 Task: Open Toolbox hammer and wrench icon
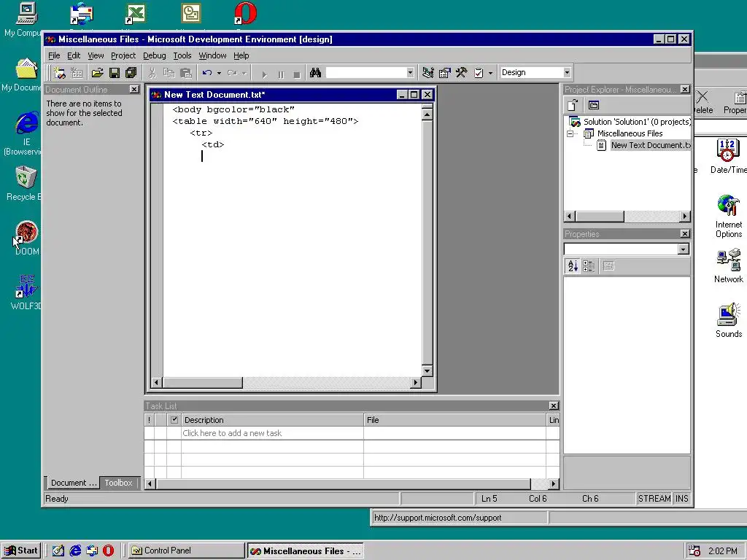[x=461, y=73]
